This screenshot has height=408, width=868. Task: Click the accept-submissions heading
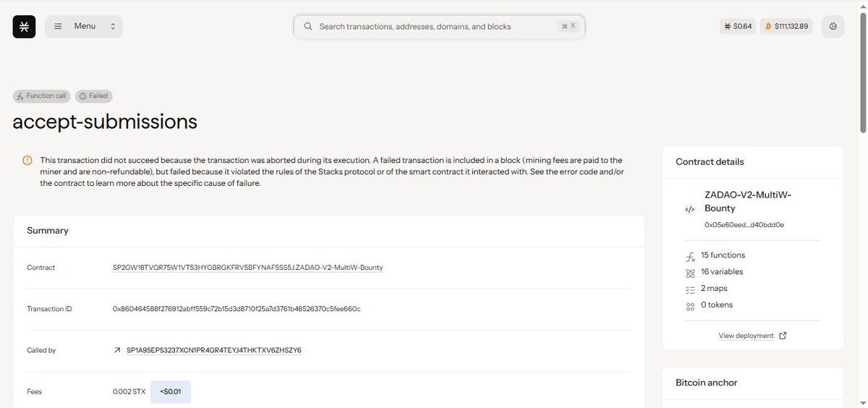[105, 122]
